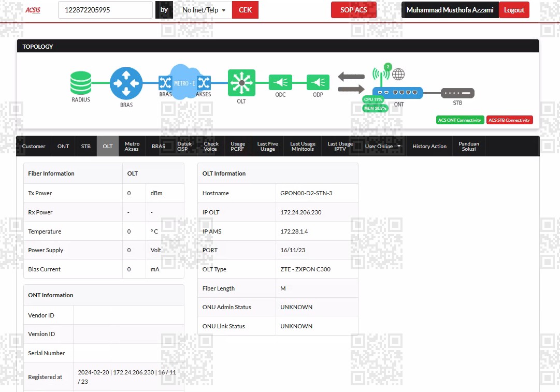Click the Metro BRAS switch icon
The image size is (560, 392).
165,83
